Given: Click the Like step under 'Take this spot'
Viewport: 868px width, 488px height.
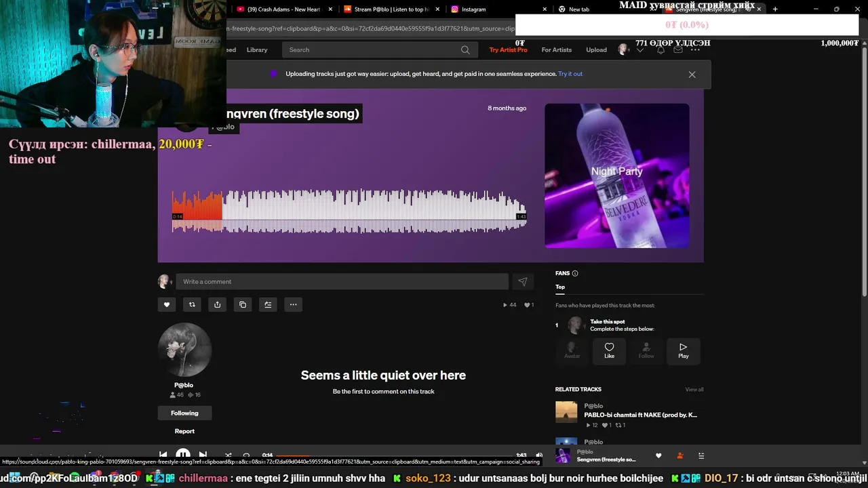Looking at the screenshot, I should (609, 350).
